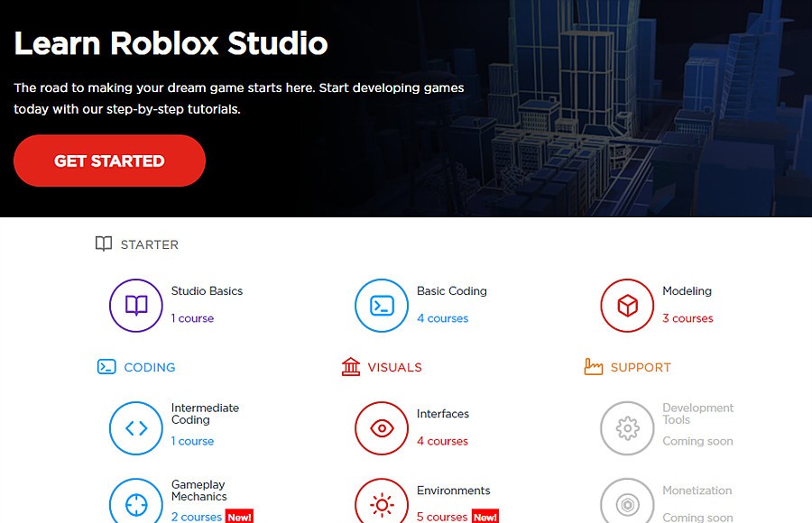Screen dimensions: 812x523
Task: Click '5 courses' under Environments
Action: click(442, 517)
